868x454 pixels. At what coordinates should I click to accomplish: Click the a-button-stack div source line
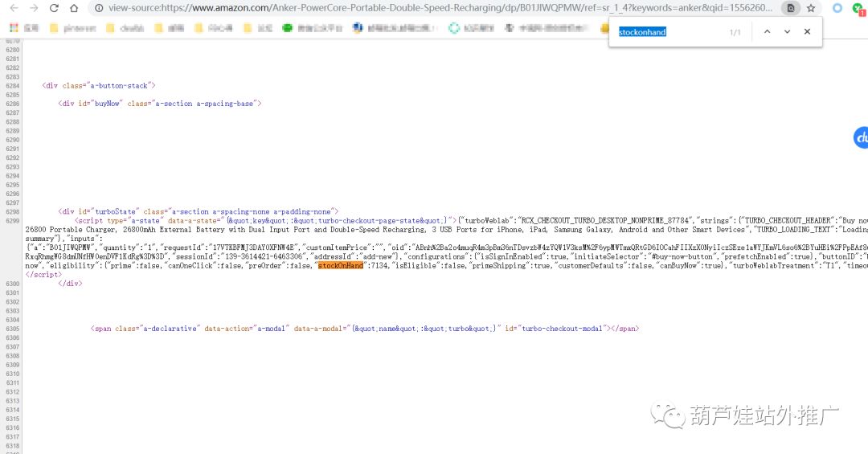[x=99, y=85]
